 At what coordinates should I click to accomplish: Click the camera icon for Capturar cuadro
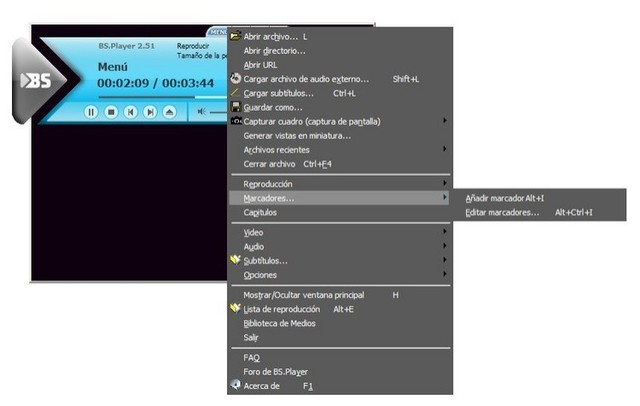(x=236, y=121)
